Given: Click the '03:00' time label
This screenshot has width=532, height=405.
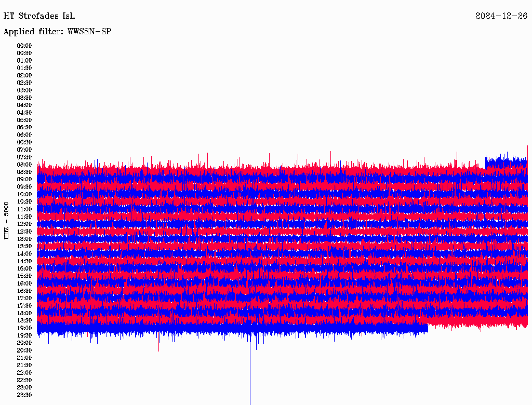Looking at the screenshot, I should (24, 90).
